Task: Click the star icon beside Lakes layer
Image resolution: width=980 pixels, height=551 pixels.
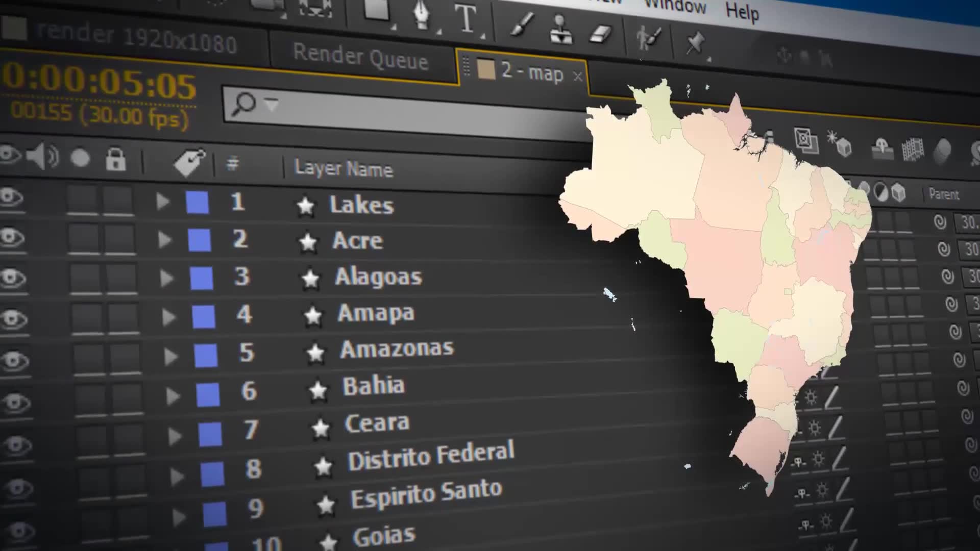Action: (x=305, y=206)
